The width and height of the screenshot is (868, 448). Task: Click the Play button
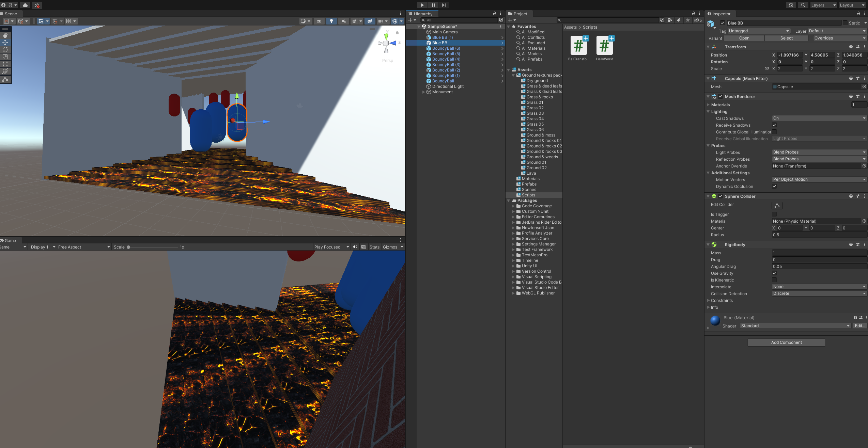pyautogui.click(x=422, y=5)
